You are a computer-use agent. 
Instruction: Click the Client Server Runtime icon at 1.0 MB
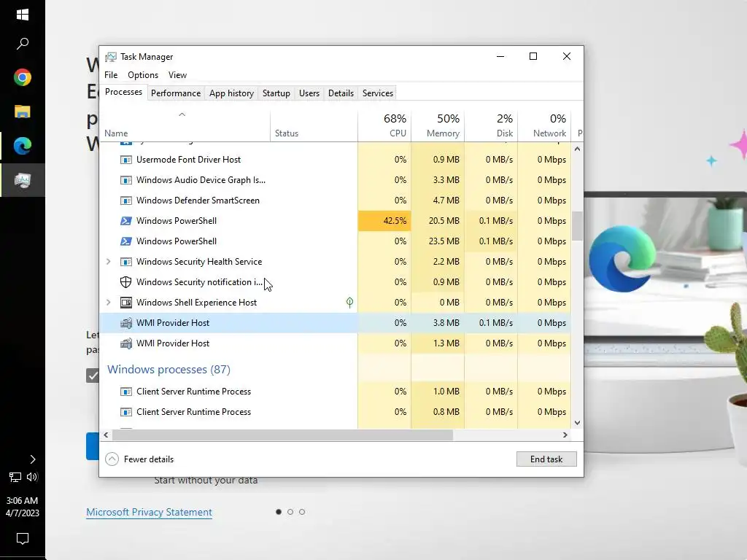tap(125, 392)
